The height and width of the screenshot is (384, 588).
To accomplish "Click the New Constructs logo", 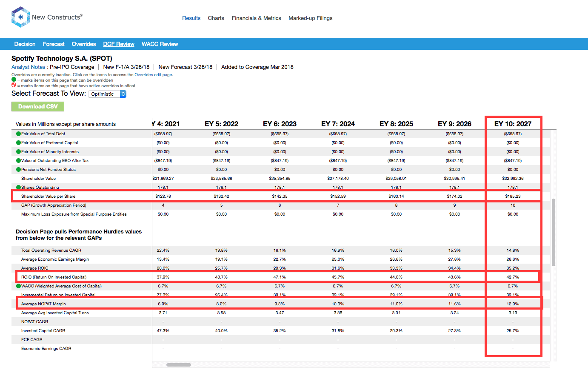I will [x=47, y=17].
